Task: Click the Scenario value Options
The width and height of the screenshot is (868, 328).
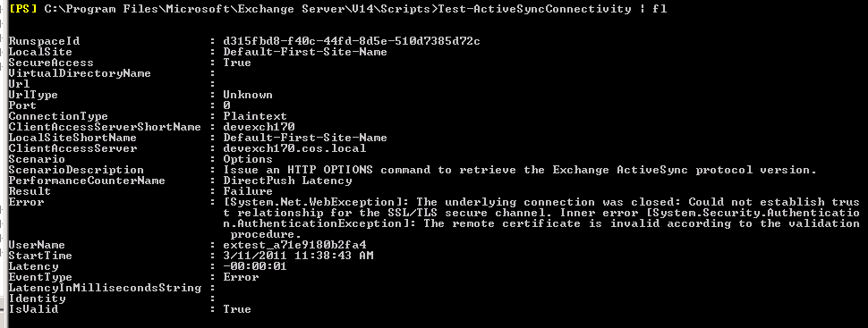Action: (248, 159)
